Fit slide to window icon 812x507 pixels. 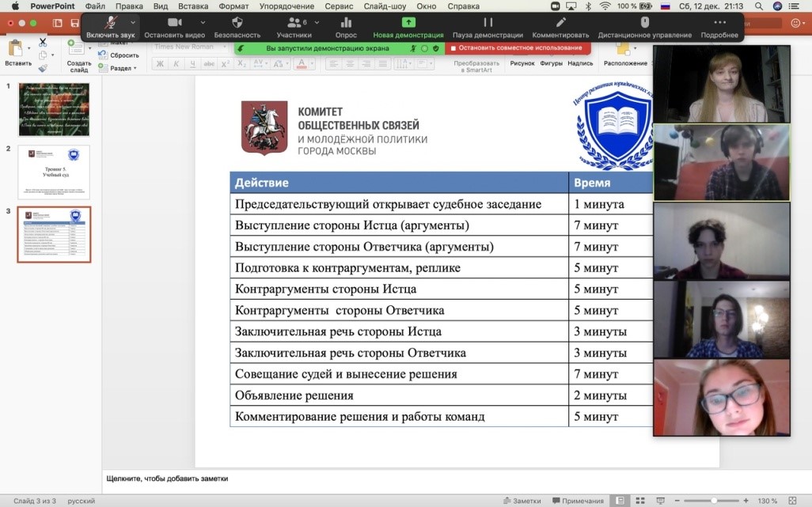click(x=791, y=500)
